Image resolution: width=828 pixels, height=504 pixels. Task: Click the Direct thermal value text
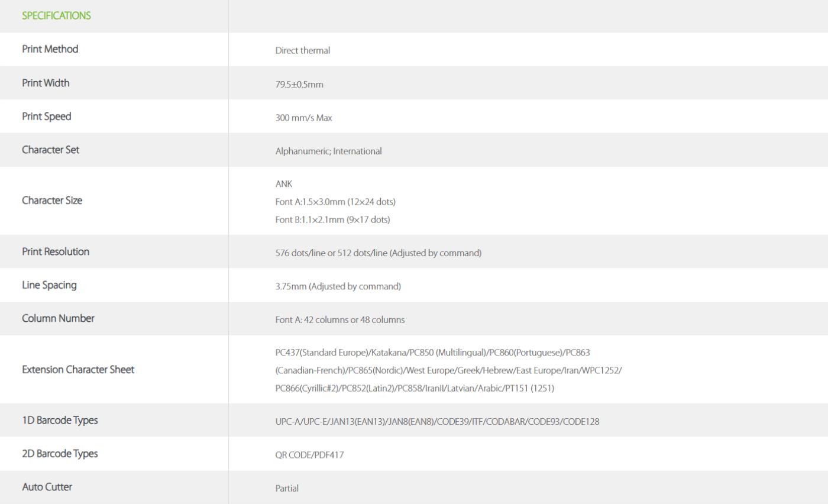pyautogui.click(x=303, y=50)
